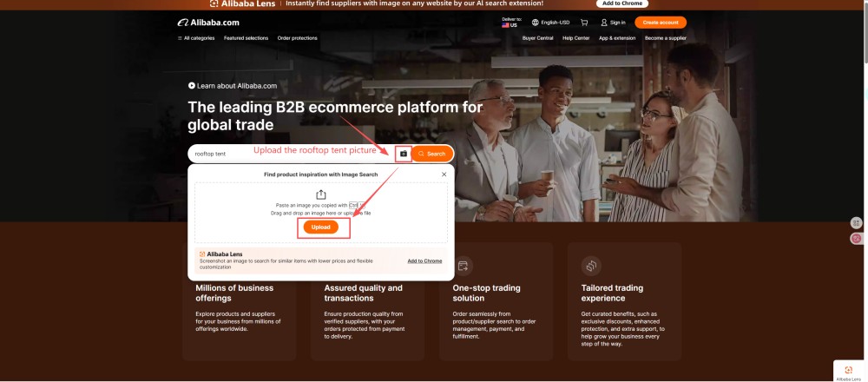Click the Add to Chrome link in popup

click(x=424, y=260)
